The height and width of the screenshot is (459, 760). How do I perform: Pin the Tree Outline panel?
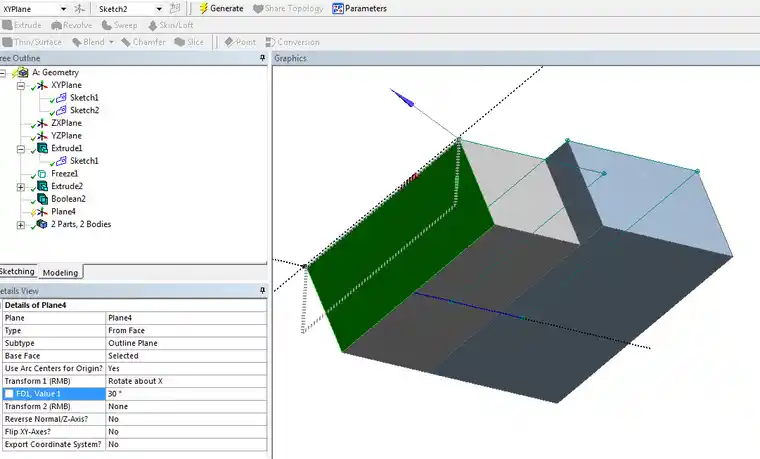[262, 58]
